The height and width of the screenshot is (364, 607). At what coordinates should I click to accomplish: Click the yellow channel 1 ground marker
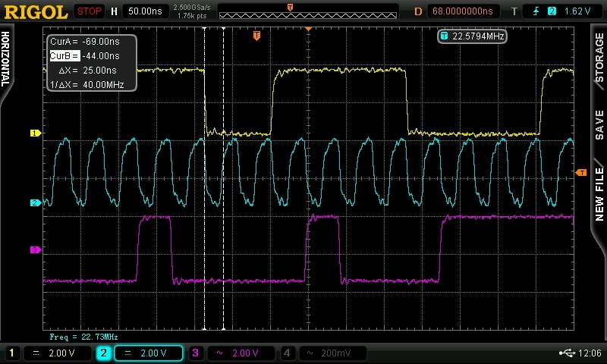35,133
